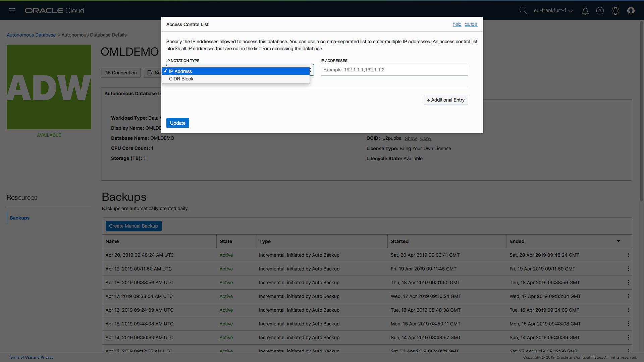644x362 pixels.
Task: Click the page vertical scrollbar
Action: 642,111
